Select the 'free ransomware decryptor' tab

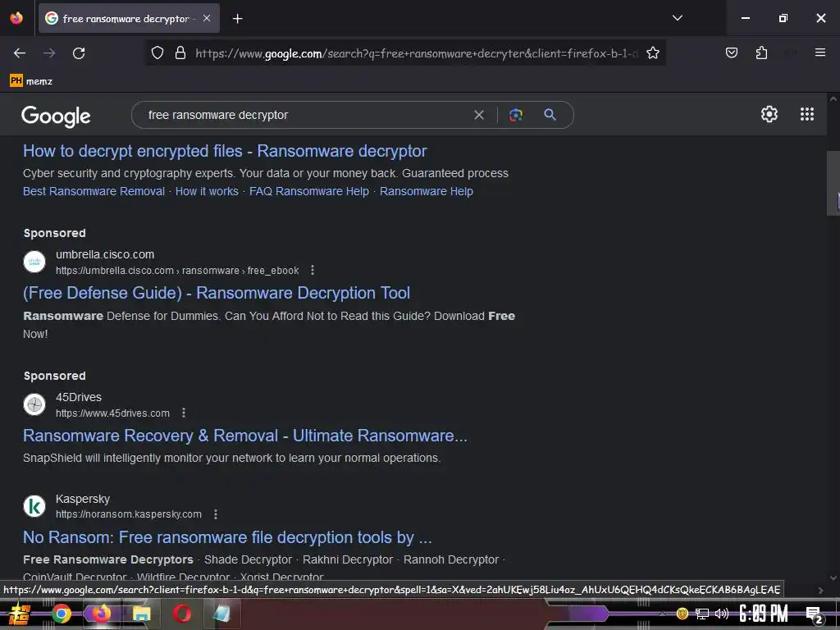129,19
